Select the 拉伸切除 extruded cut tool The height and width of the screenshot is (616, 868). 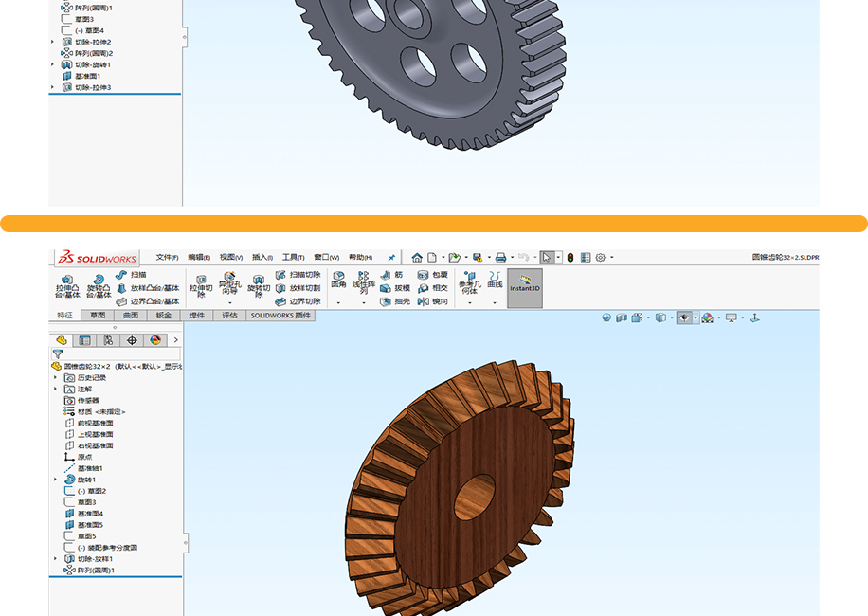(201, 287)
